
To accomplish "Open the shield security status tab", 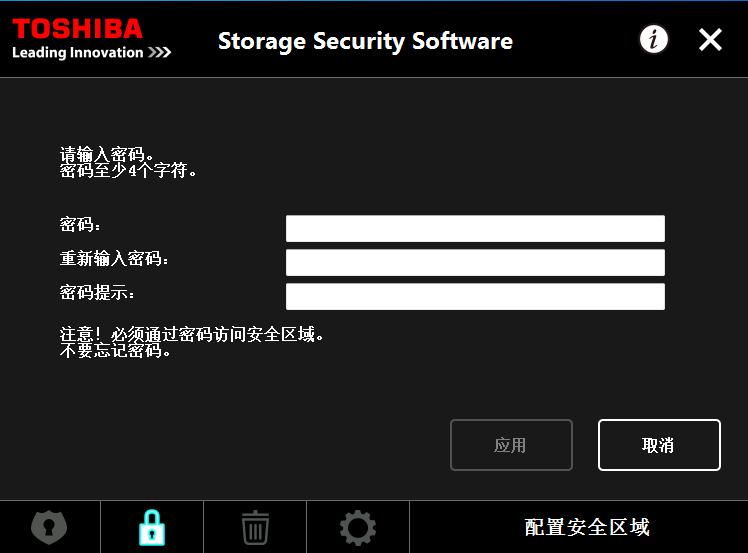I will (49, 527).
